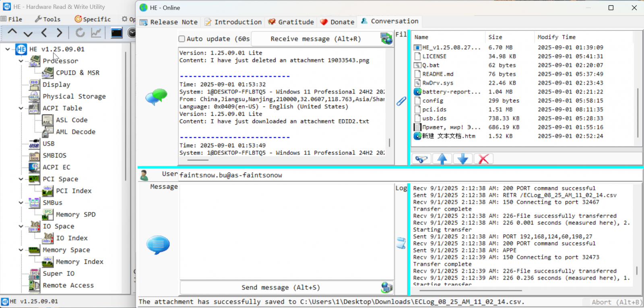Click the green and blue chat bubbles icon
Image resolution: width=644 pixels, height=308 pixels.
tap(157, 97)
